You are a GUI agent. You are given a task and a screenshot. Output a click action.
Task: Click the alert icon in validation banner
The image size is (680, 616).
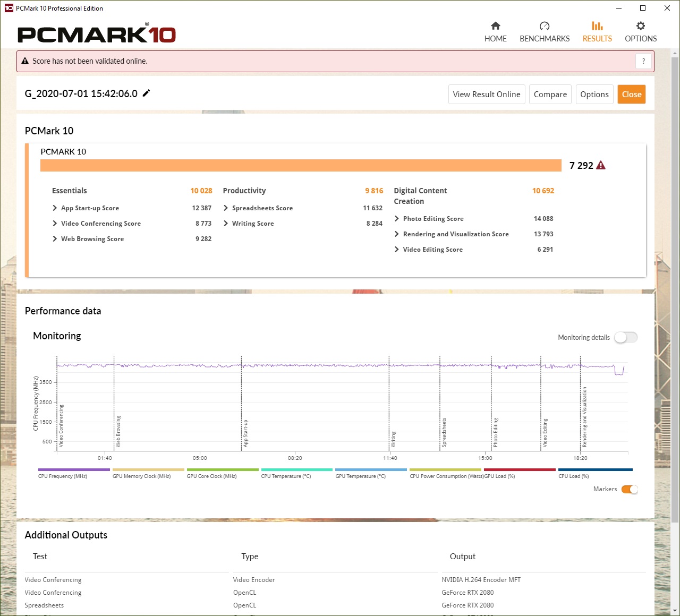[x=25, y=61]
